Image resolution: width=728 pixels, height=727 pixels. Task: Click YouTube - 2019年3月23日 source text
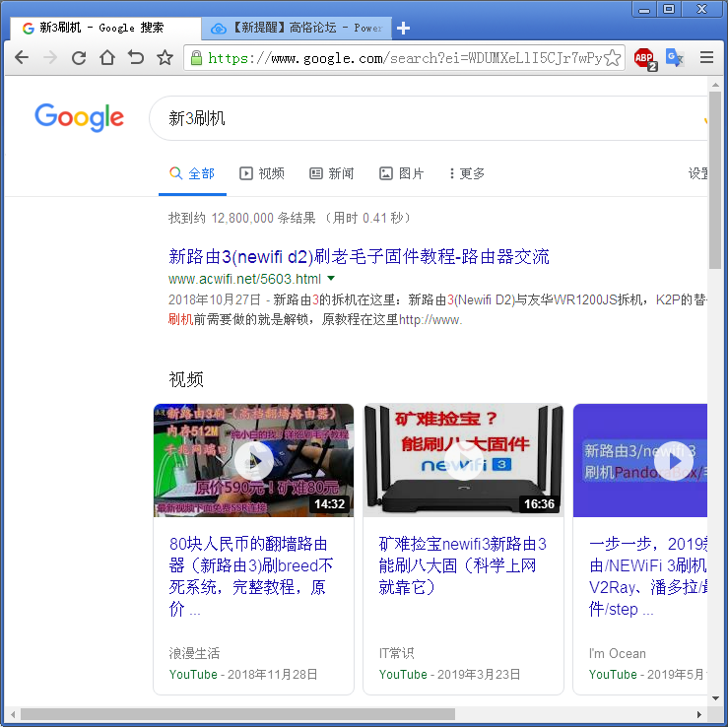[x=449, y=674]
